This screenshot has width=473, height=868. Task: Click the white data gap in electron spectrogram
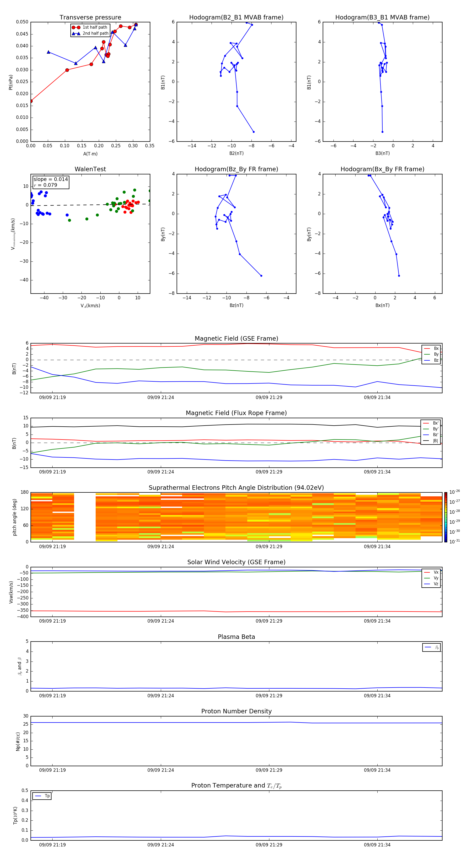(x=85, y=517)
